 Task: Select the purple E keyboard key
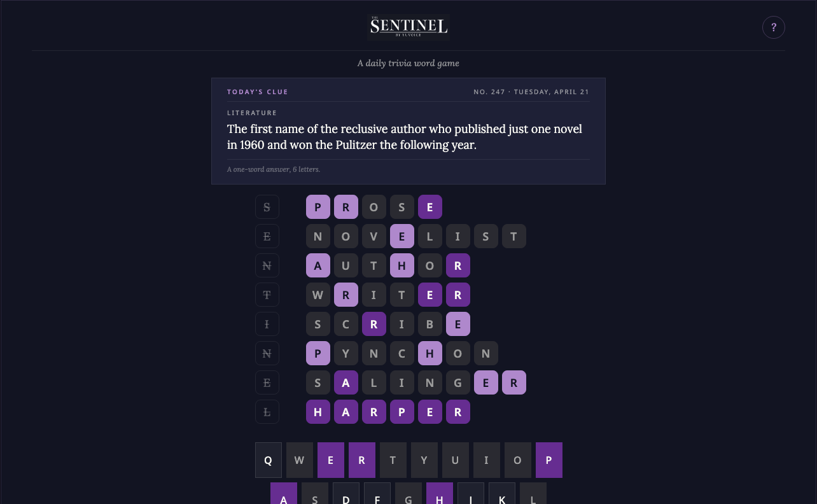[331, 460]
